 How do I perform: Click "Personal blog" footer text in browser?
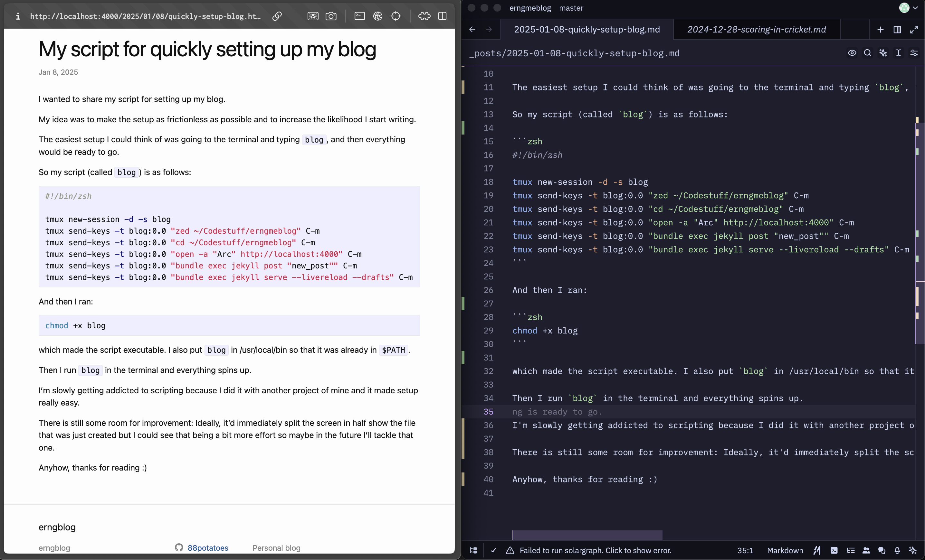click(276, 548)
